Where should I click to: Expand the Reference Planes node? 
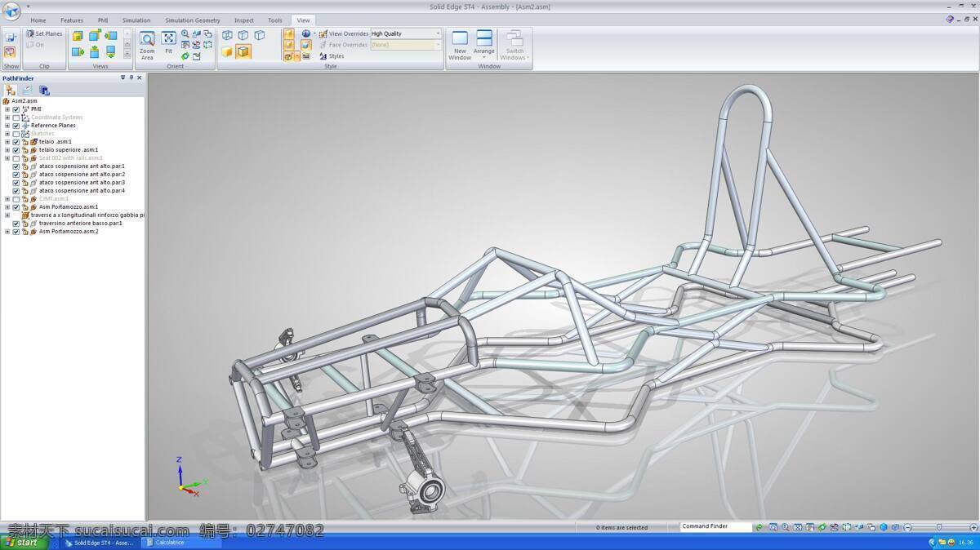(x=7, y=126)
